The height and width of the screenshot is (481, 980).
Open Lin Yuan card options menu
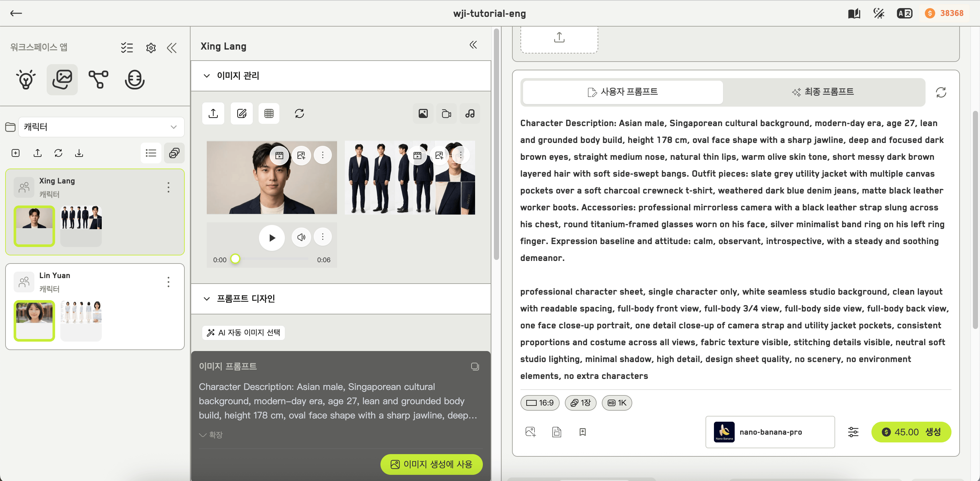(x=169, y=282)
